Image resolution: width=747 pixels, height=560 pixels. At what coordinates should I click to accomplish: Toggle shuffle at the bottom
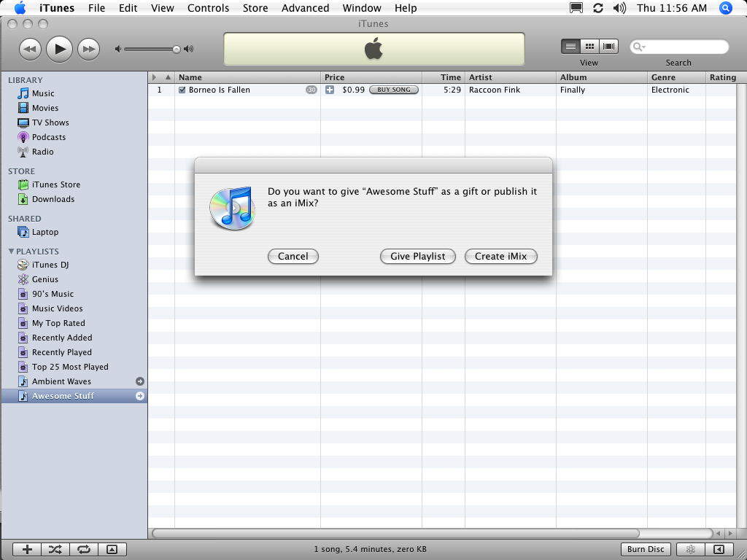click(x=55, y=550)
